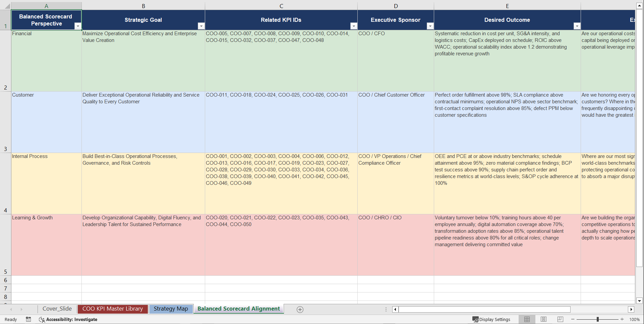The width and height of the screenshot is (644, 324).
Task: Select the 'Systematic reduction in cost' outcome cell
Action: click(x=507, y=61)
